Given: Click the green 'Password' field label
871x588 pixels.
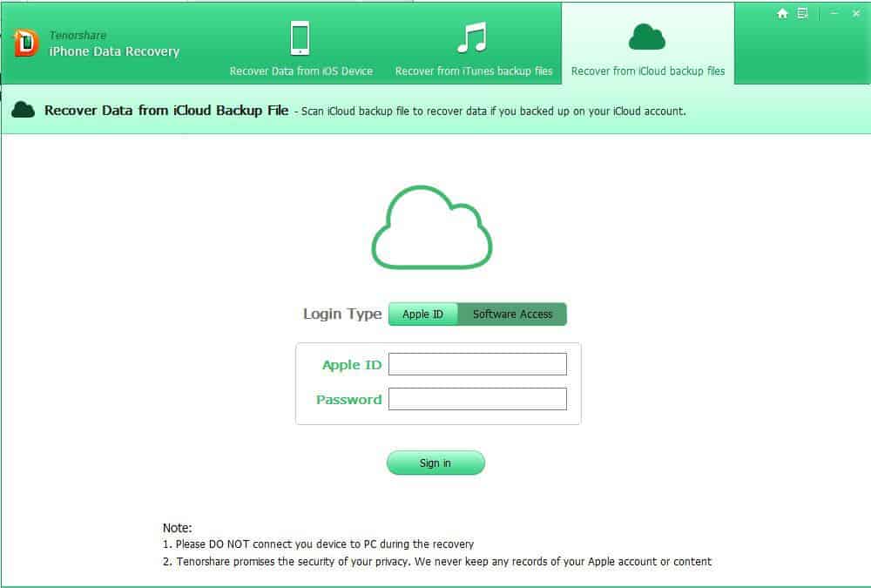Looking at the screenshot, I should click(x=349, y=400).
